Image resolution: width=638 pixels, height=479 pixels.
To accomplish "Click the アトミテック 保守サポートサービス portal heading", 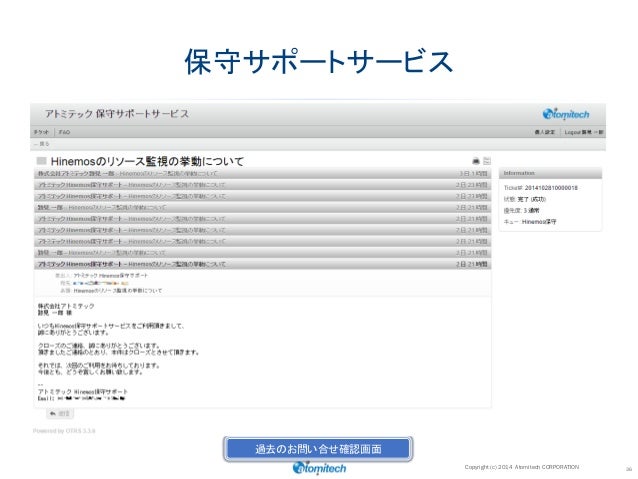I will [117, 114].
